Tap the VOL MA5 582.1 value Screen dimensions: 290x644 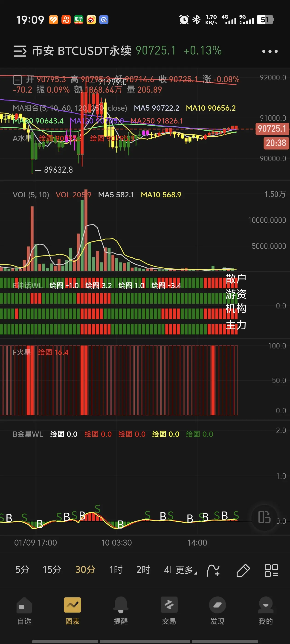[x=116, y=195]
